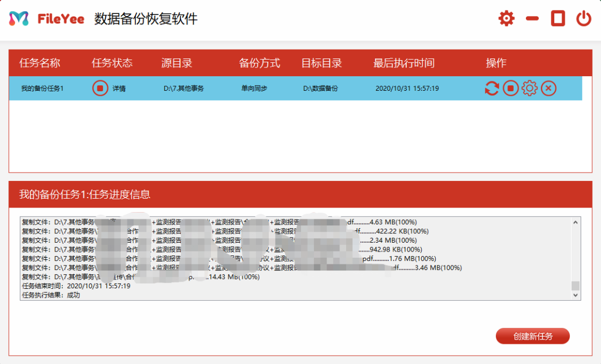This screenshot has height=364, width=601.
Task: Open task settings gear in 操作 column
Action: [x=529, y=88]
